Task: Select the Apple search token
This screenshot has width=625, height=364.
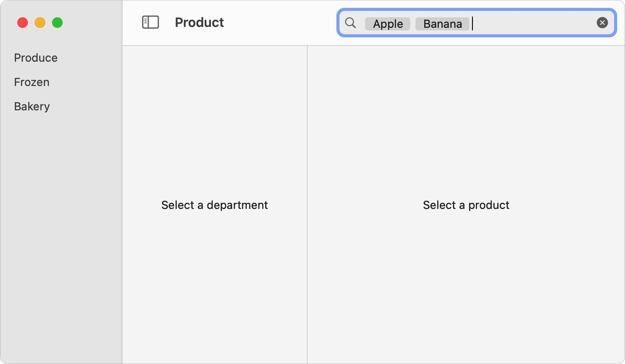Action: [388, 24]
